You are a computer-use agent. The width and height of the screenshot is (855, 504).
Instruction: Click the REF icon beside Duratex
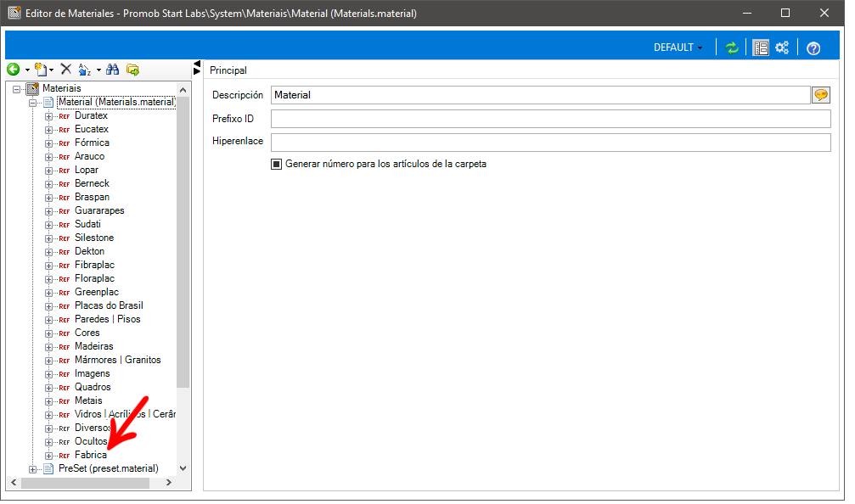click(65, 116)
